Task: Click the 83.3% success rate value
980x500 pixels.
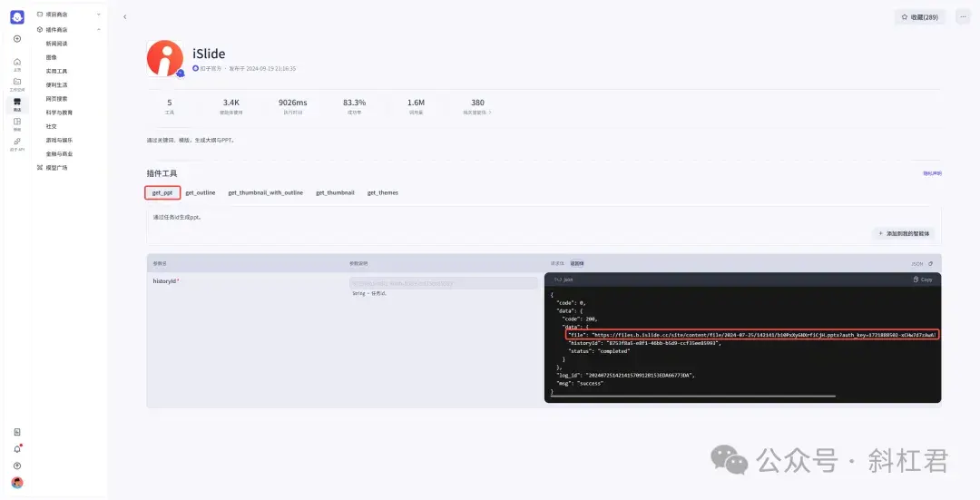Action: point(355,103)
